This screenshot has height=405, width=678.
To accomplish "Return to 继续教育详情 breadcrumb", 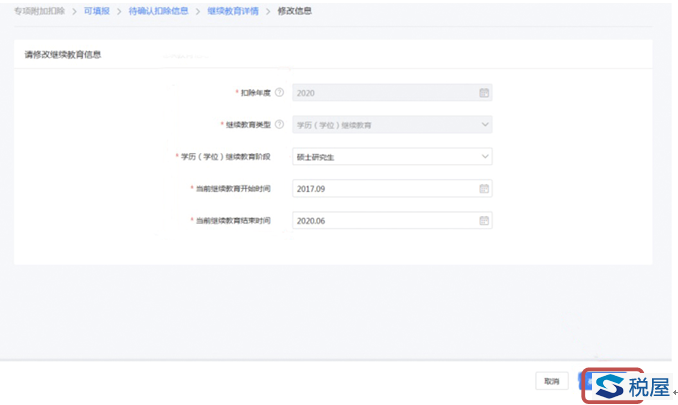I will point(232,11).
